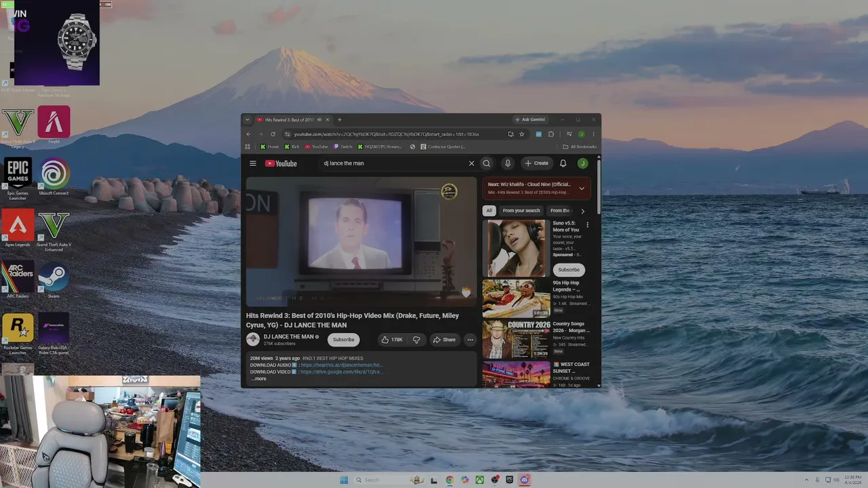Open the taskbar clock and date
This screenshot has height=488, width=868.
[x=852, y=480]
